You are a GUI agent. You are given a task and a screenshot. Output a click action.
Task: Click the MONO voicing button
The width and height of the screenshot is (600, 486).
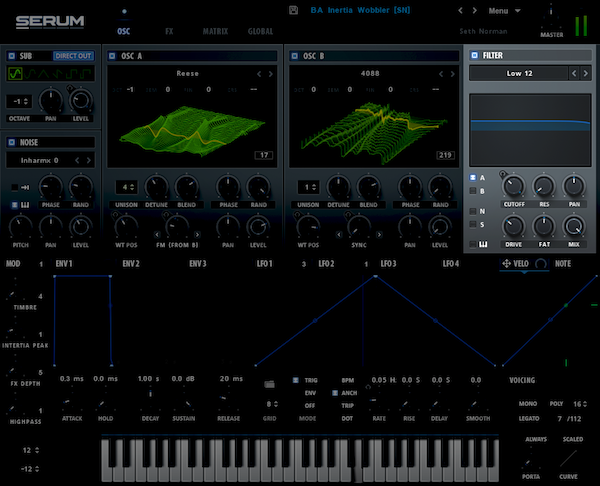528,404
